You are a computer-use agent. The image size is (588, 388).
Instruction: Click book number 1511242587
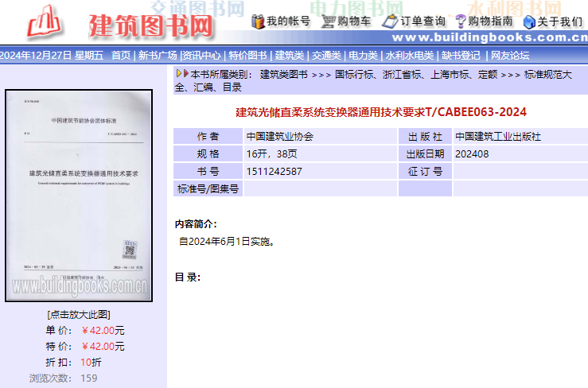click(275, 171)
